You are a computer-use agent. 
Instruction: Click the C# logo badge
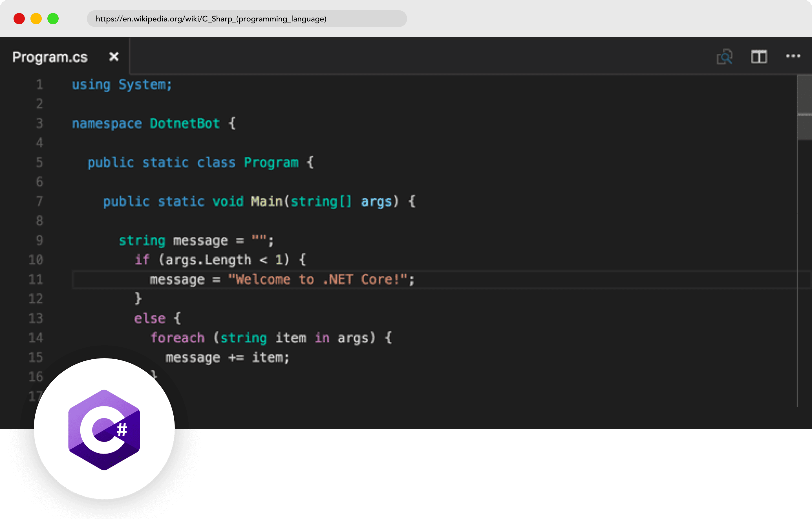104,429
